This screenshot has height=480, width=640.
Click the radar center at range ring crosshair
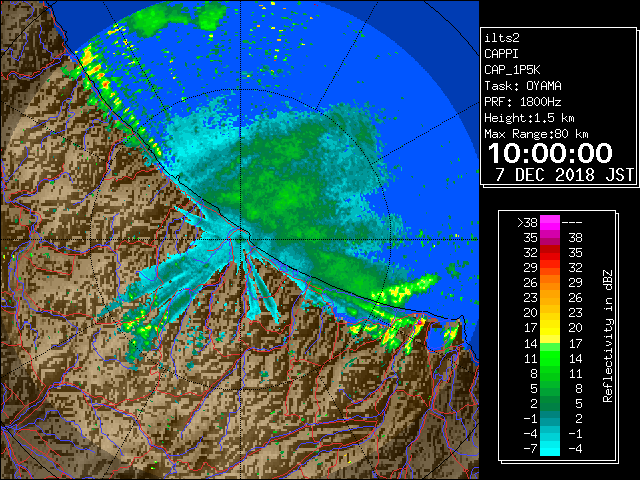click(241, 239)
